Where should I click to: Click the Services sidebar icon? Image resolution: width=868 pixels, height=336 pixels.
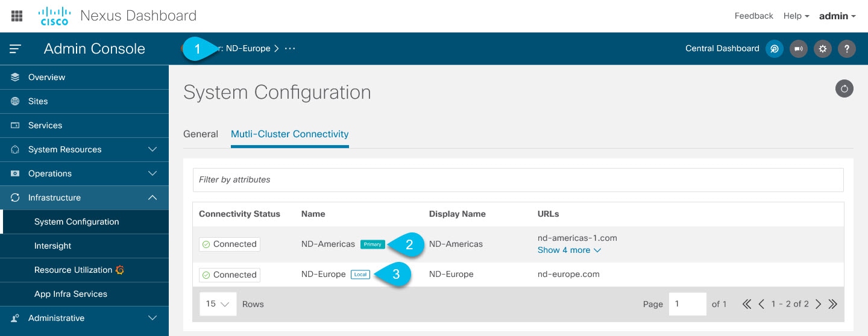[15, 125]
